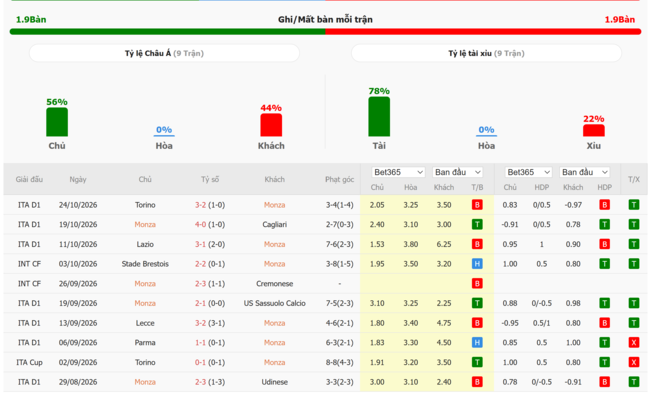Viewport: 650px width, 393px height.
Task: Click the 0.5/1 handicap in Lecce row
Action: (541, 323)
